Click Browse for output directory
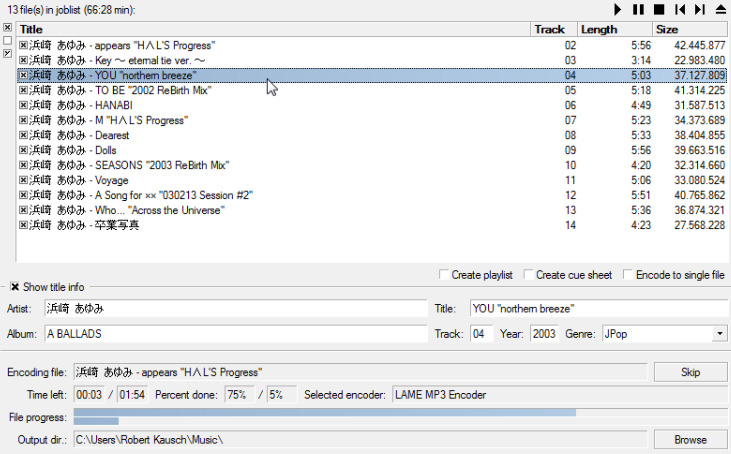Viewport: 731px width, 454px height. (x=690, y=440)
